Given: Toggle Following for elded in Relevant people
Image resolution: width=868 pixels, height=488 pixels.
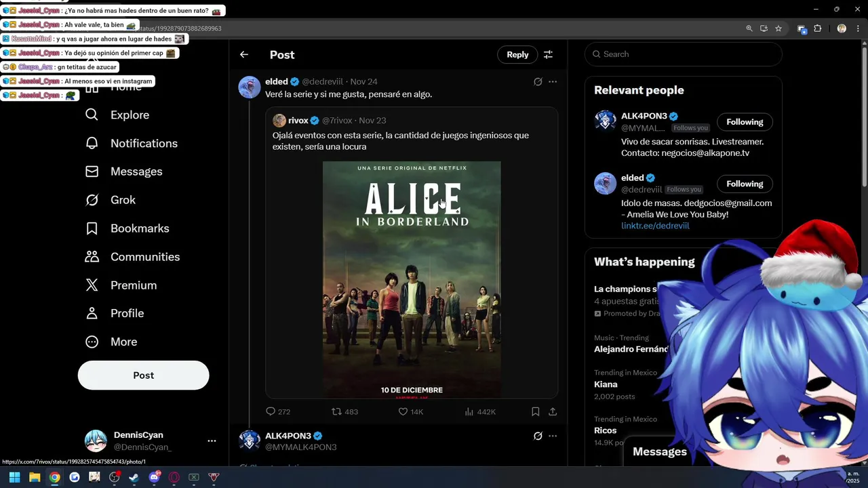Looking at the screenshot, I should [x=745, y=184].
